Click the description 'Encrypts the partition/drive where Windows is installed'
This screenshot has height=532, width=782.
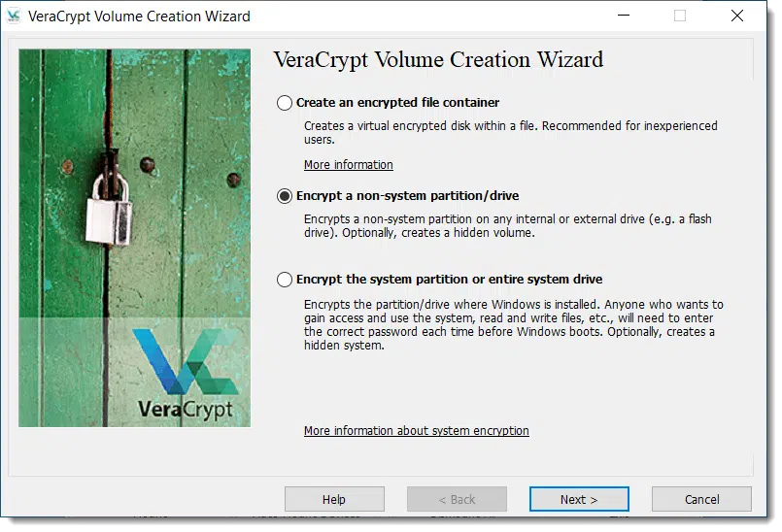pos(451,304)
